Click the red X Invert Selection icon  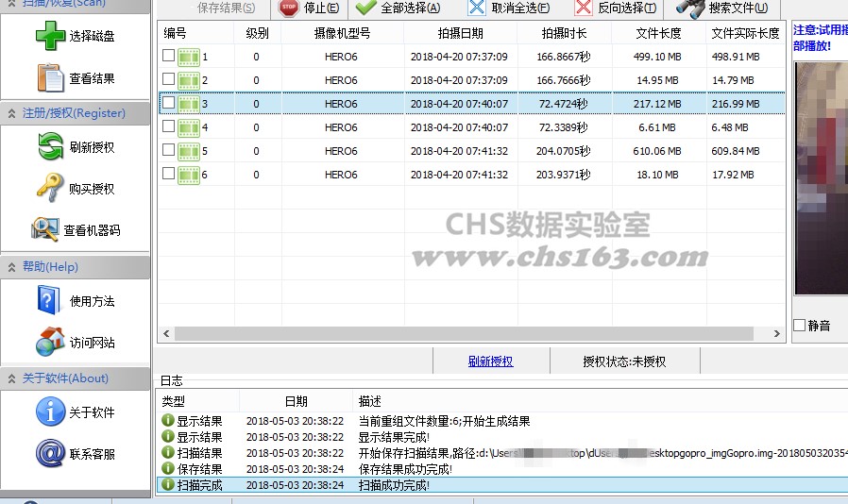583,8
